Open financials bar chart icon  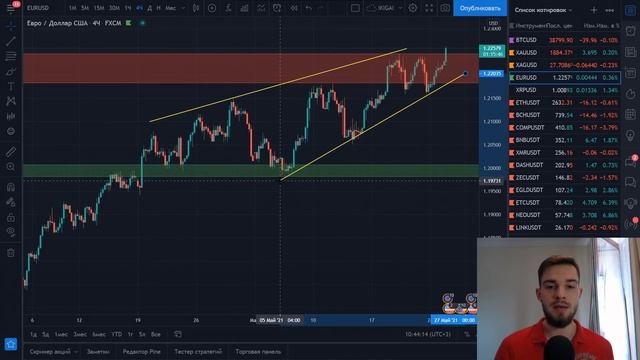(244, 8)
